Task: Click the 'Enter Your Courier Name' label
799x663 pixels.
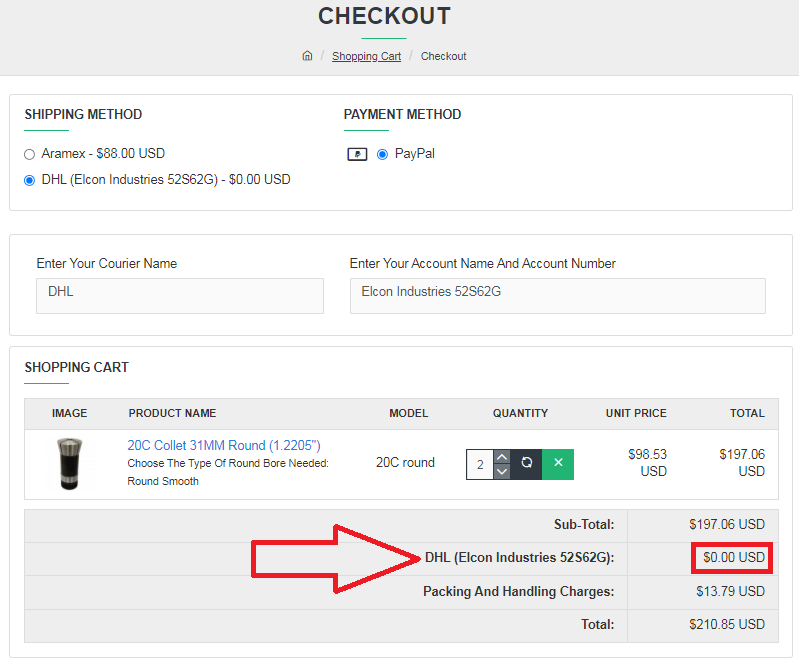Action: point(106,263)
